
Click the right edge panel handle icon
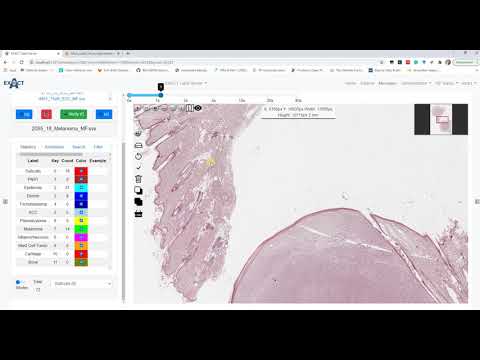(477, 202)
